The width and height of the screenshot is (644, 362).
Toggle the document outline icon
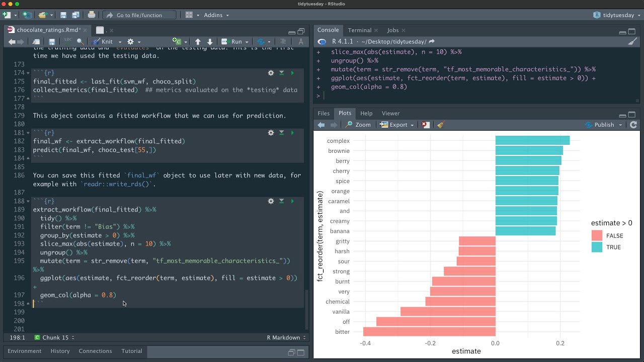pyautogui.click(x=283, y=42)
